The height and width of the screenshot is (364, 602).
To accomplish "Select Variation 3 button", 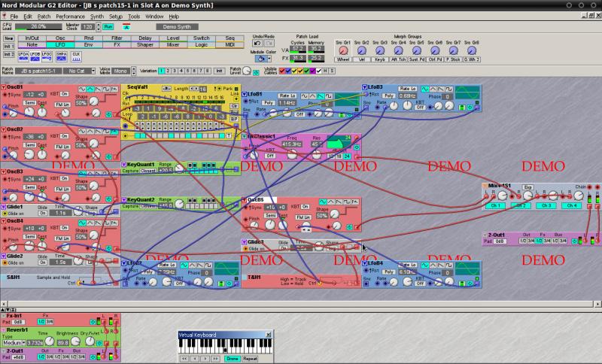I will click(175, 71).
